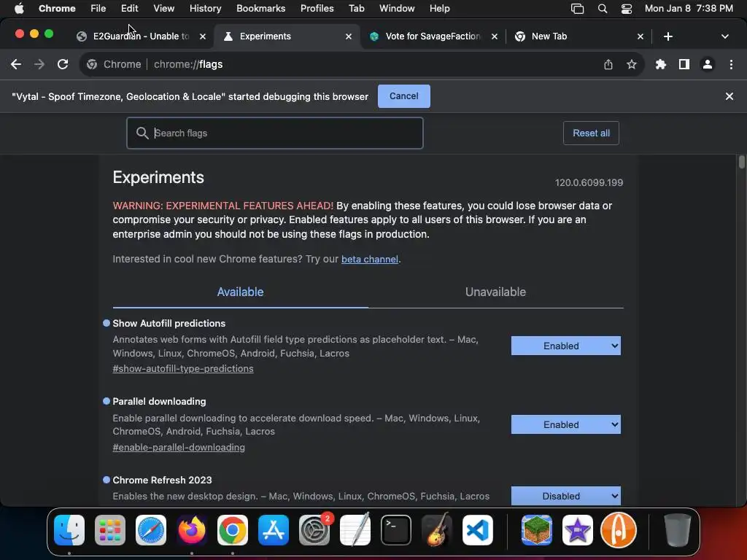The image size is (747, 560).
Task: Click the Chrome icon in the Dock
Action: 233,529
